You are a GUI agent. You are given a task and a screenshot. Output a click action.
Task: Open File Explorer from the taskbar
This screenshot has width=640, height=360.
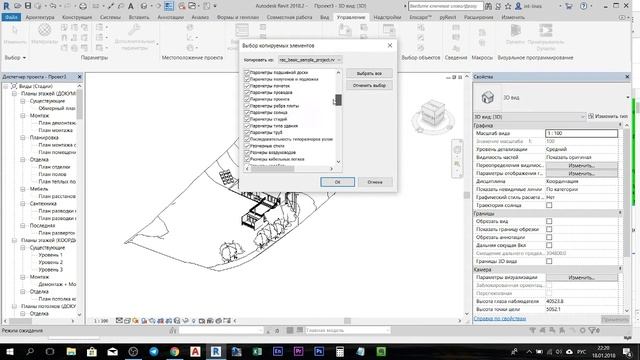click(71, 351)
